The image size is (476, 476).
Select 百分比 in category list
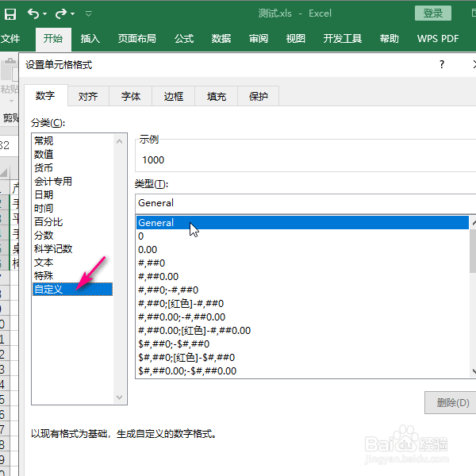72,221
